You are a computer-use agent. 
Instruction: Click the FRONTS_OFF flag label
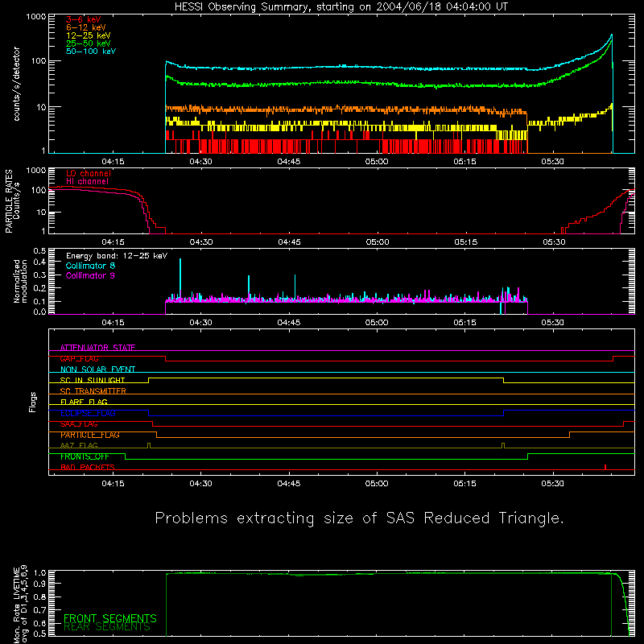(x=85, y=456)
